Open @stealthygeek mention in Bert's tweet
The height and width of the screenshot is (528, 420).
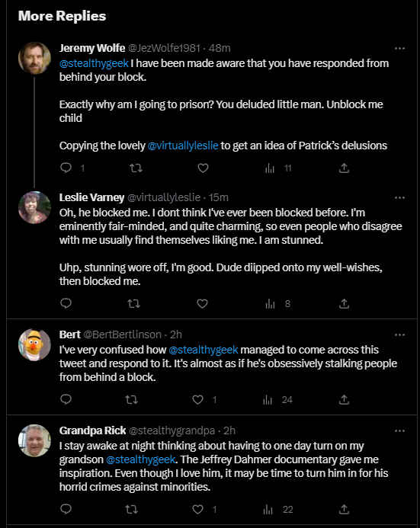[204, 350]
